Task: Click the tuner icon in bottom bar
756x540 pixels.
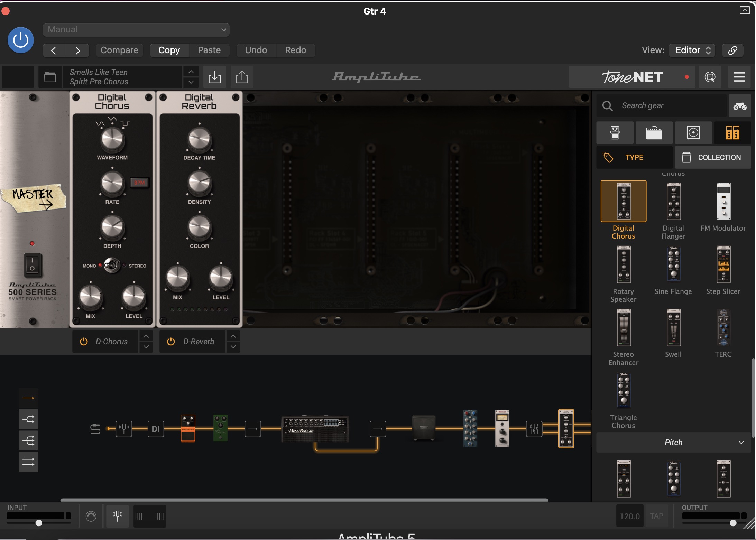Action: tap(118, 516)
